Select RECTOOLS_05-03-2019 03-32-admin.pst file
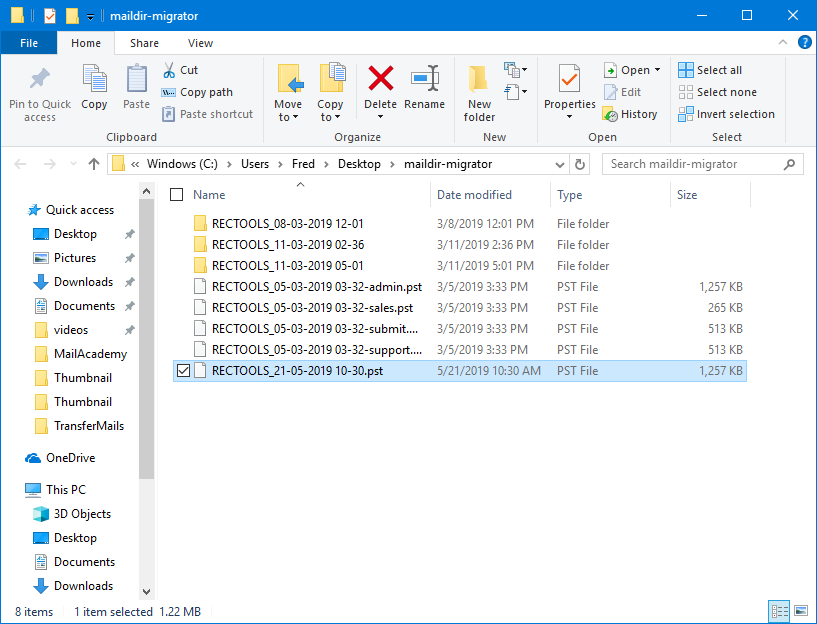The width and height of the screenshot is (817, 624). (317, 287)
